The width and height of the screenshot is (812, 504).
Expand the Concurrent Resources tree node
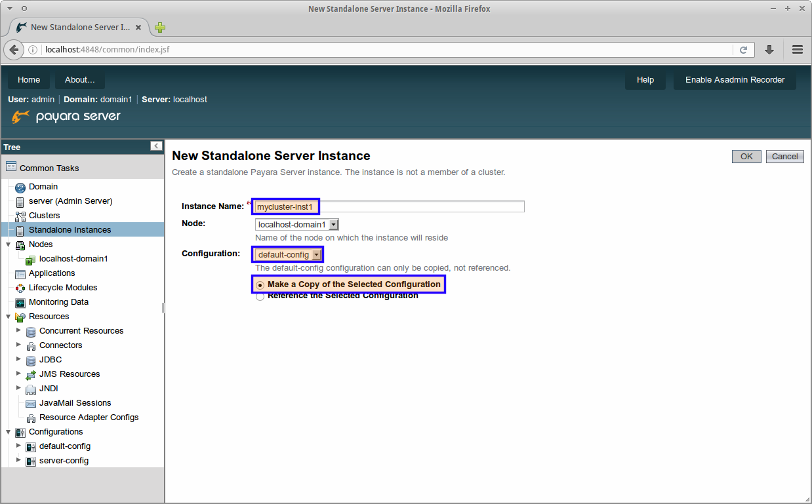(x=18, y=330)
